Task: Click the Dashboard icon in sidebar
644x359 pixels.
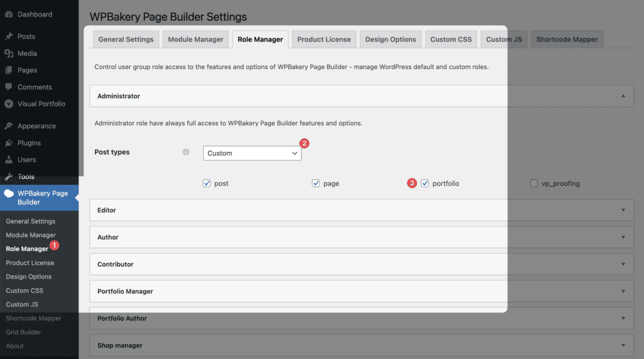Action: (9, 14)
